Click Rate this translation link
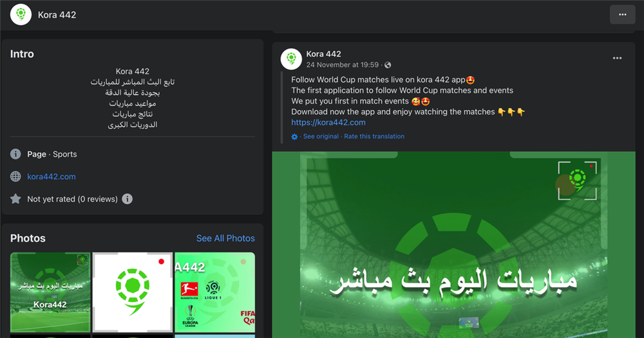The height and width of the screenshot is (338, 644). click(374, 136)
